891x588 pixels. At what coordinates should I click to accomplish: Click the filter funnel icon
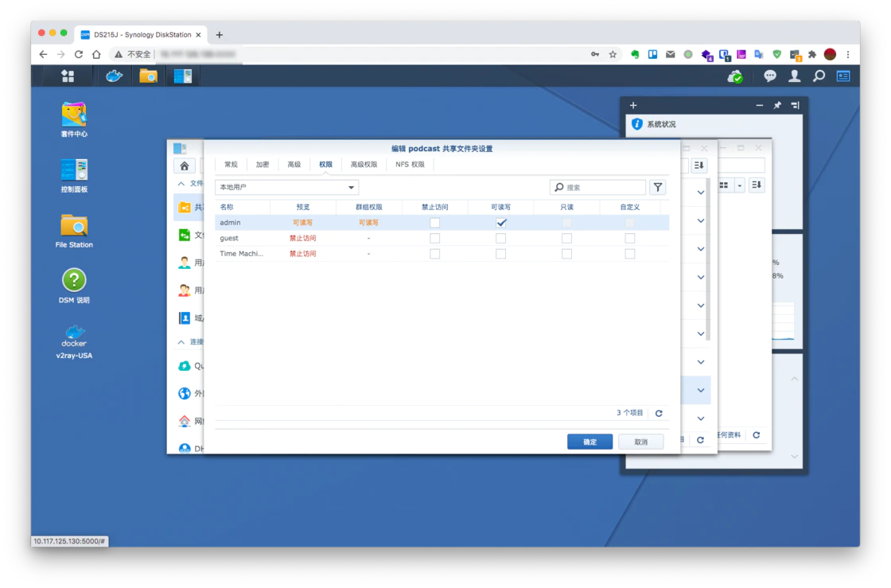[657, 188]
